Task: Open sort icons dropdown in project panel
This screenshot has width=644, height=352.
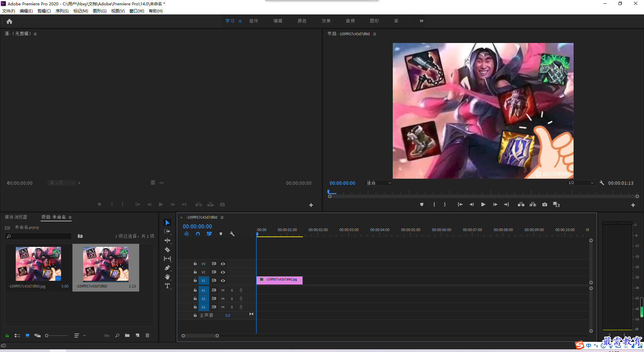Action: coord(80,335)
